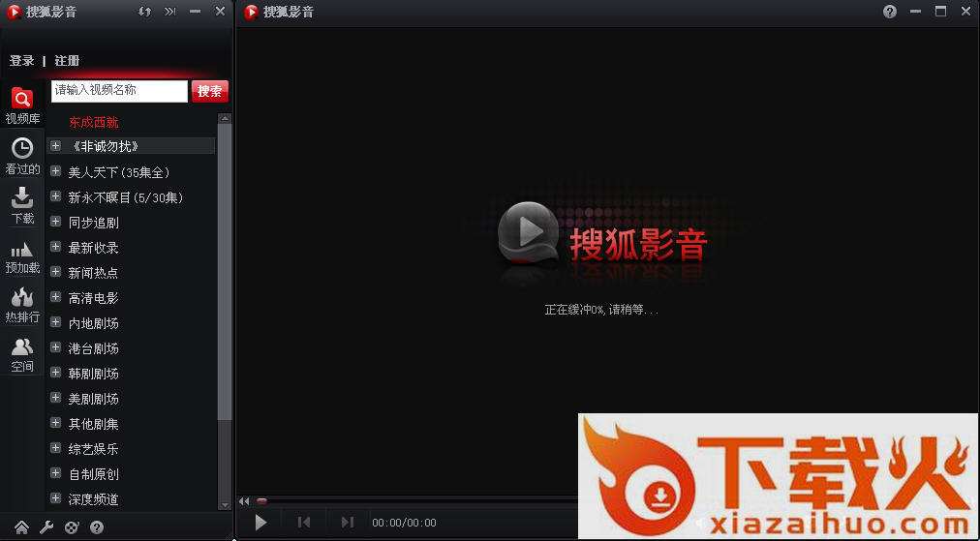Expand the 美人天下 (35集全) node

[55, 171]
